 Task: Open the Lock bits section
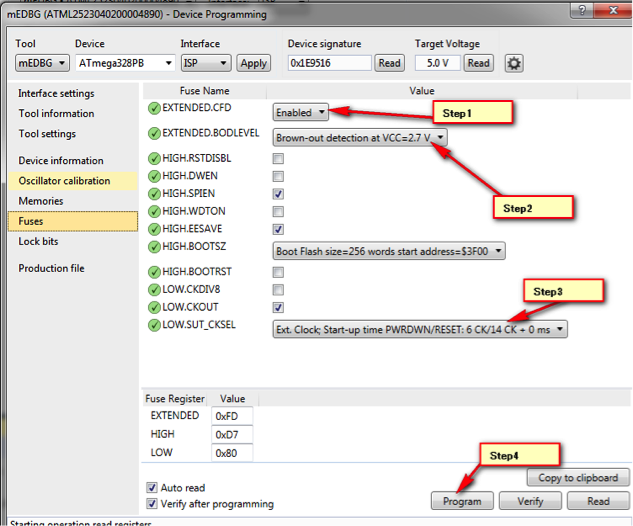[38, 241]
